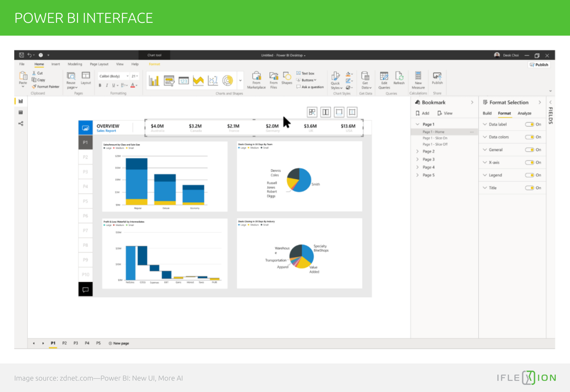
Task: Toggle General switch off
Action: pyautogui.click(x=530, y=150)
